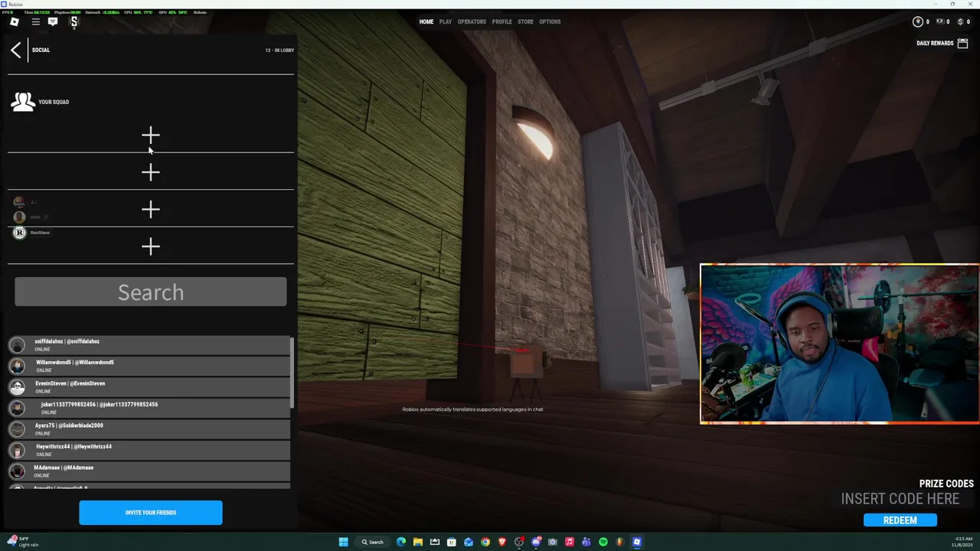Image resolution: width=980 pixels, height=551 pixels.
Task: Switch to the Play tab
Action: (446, 21)
